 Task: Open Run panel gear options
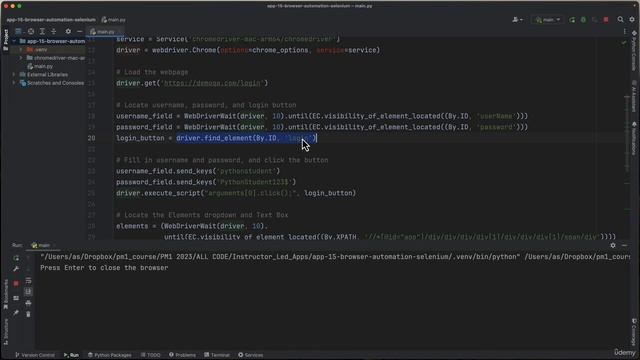click(x=613, y=245)
